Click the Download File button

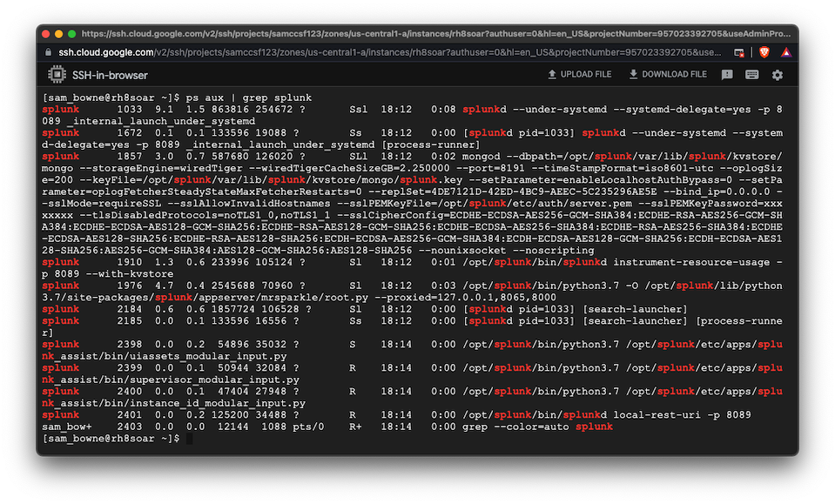668,75
